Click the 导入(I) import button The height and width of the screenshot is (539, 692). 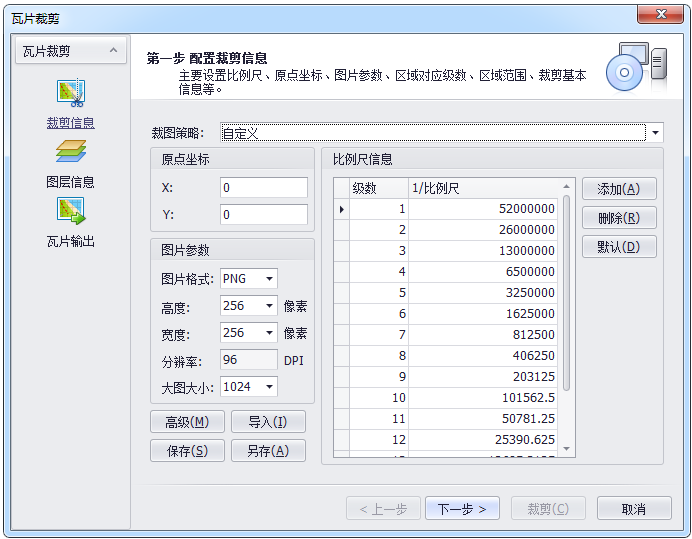point(268,422)
